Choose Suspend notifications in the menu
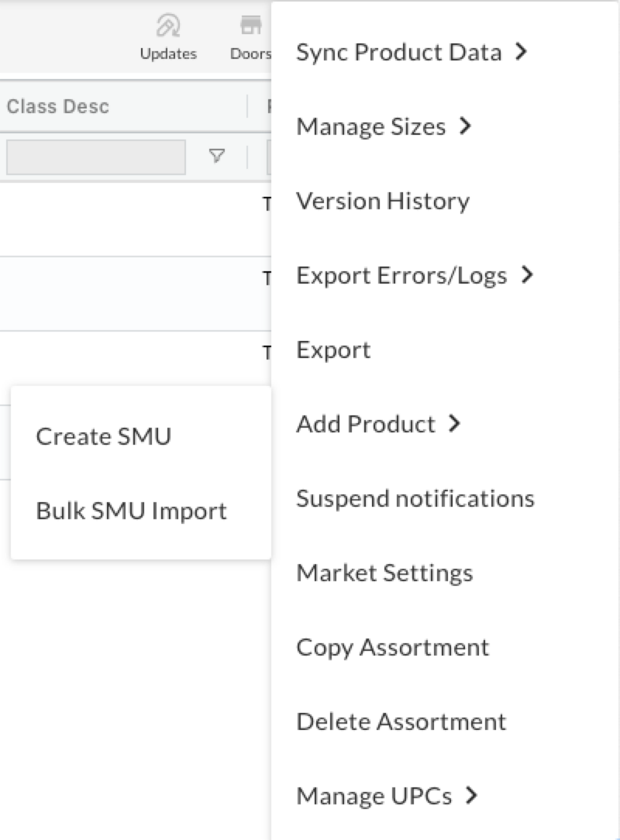 (x=415, y=497)
